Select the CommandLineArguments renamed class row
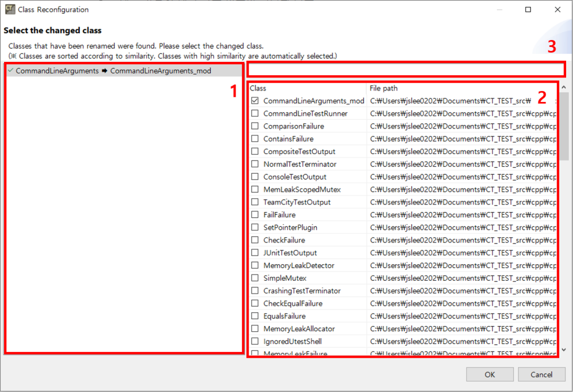573x392 pixels. (x=124, y=71)
